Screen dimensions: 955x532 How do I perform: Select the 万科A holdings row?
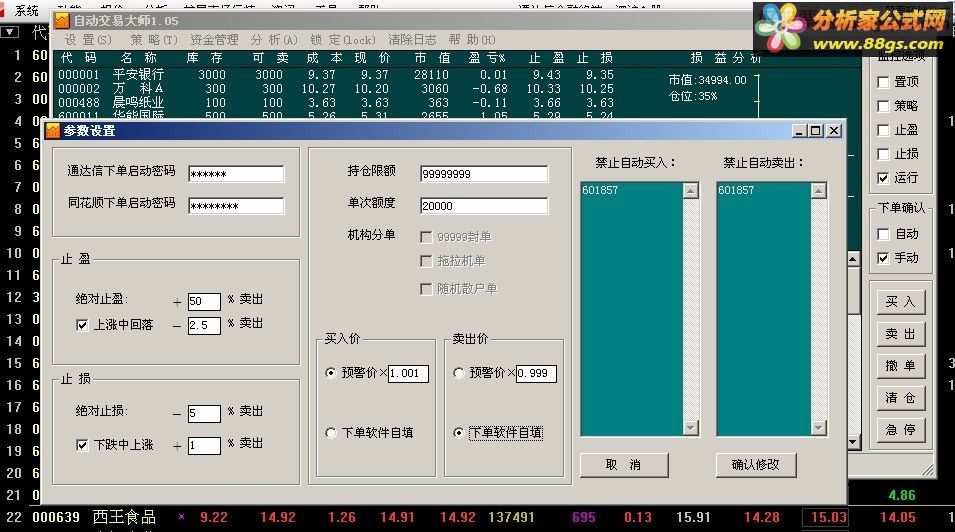(336, 88)
